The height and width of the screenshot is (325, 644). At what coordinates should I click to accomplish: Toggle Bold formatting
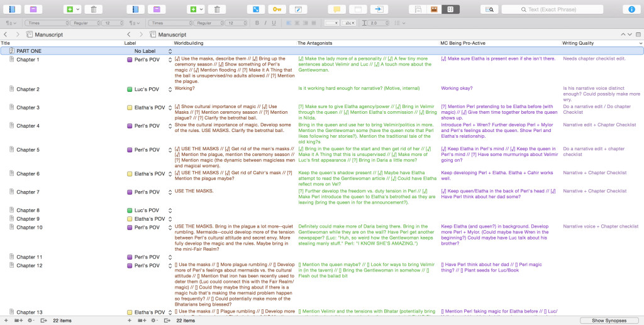tap(257, 23)
